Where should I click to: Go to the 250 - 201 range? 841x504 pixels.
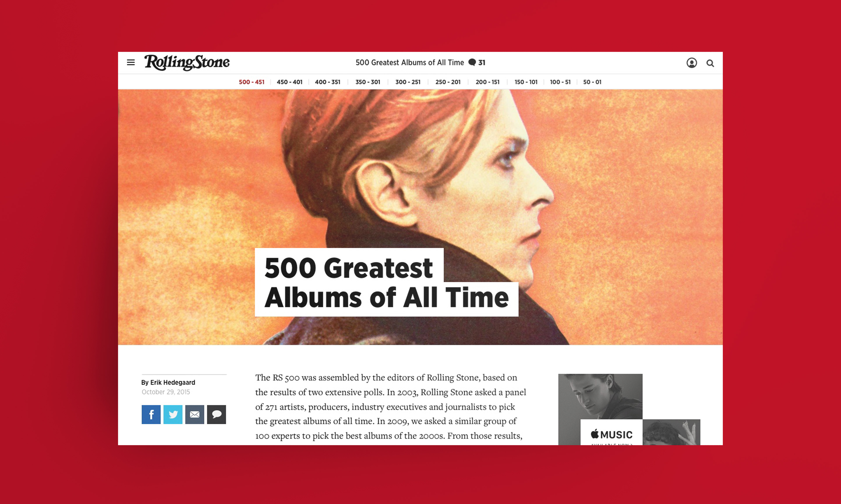448,82
